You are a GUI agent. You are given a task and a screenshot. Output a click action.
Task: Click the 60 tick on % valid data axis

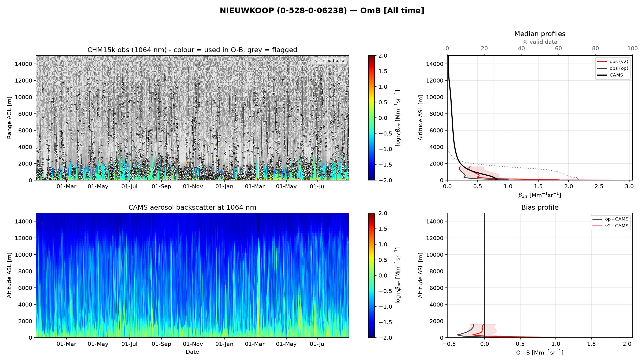pos(558,48)
